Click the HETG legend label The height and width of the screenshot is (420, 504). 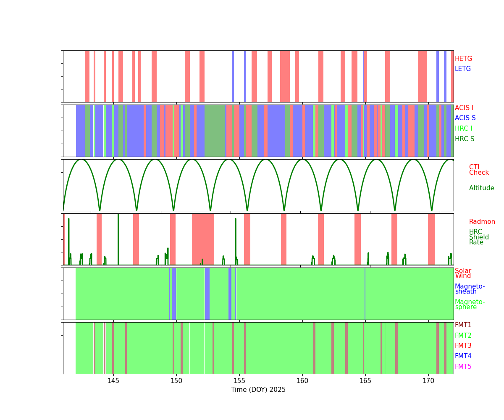[x=463, y=59]
